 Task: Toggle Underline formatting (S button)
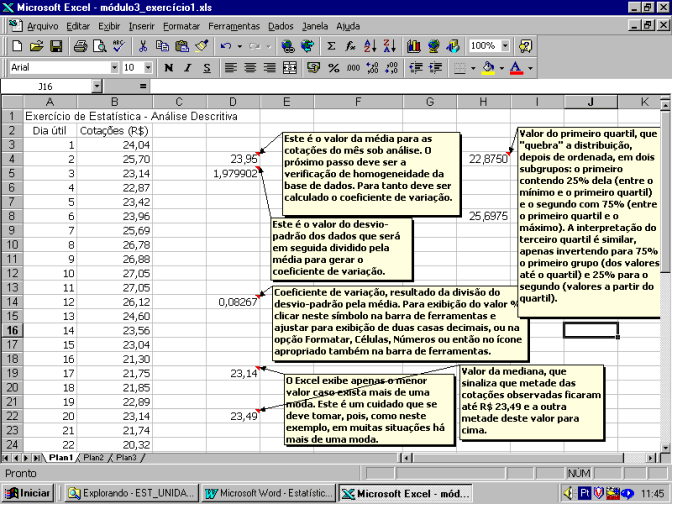click(207, 68)
